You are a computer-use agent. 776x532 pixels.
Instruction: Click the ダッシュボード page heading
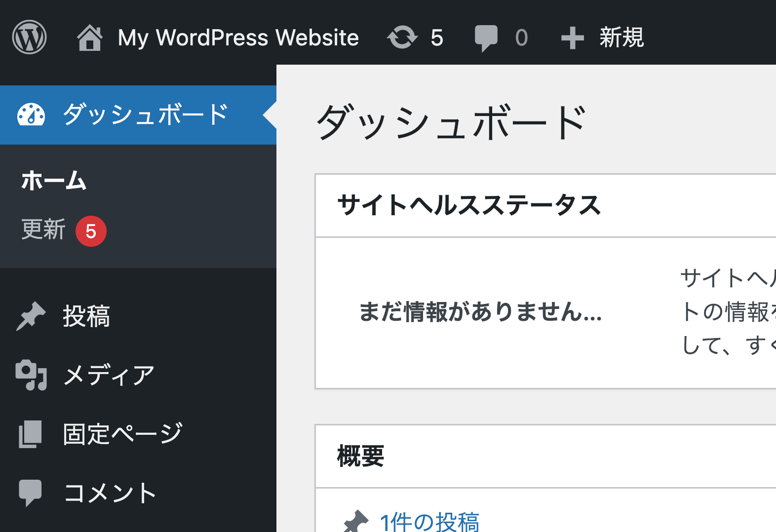pos(451,122)
